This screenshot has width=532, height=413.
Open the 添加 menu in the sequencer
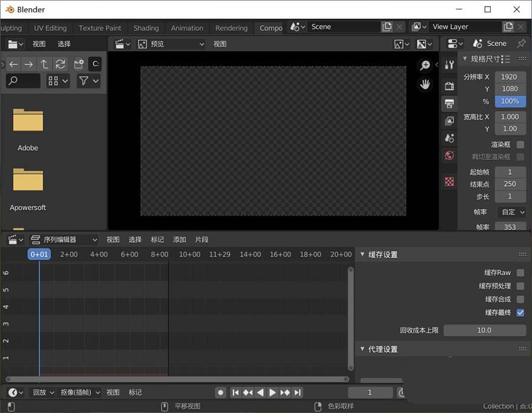[x=179, y=239]
